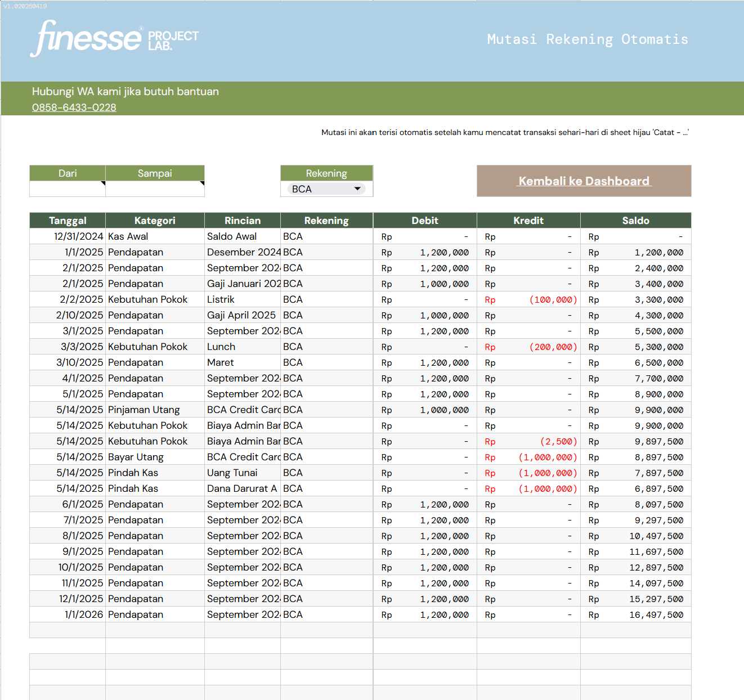Click the Kategori column header

155,221
